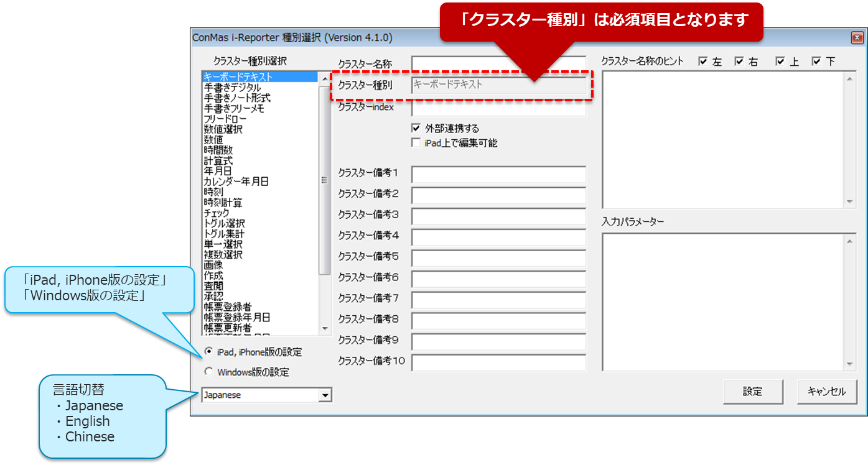Toggle the 左 hint checkbox
Viewport: 868px width, 465px height.
(703, 62)
